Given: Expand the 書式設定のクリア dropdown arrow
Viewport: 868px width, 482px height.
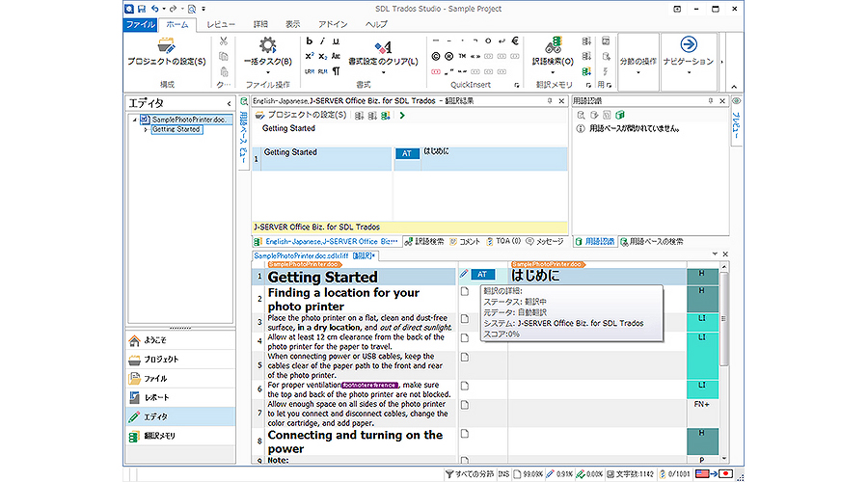Looking at the screenshot, I should pos(383,73).
